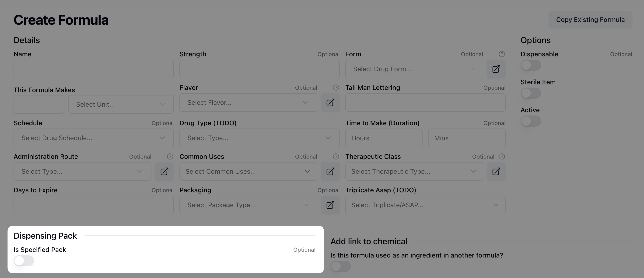This screenshot has width=644, height=278.
Task: Turn on Is Specified Pack toggle
Action: click(x=24, y=261)
